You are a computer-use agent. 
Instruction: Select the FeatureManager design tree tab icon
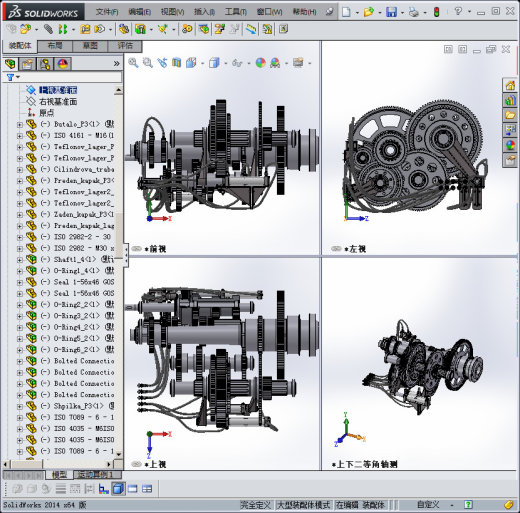click(10, 64)
